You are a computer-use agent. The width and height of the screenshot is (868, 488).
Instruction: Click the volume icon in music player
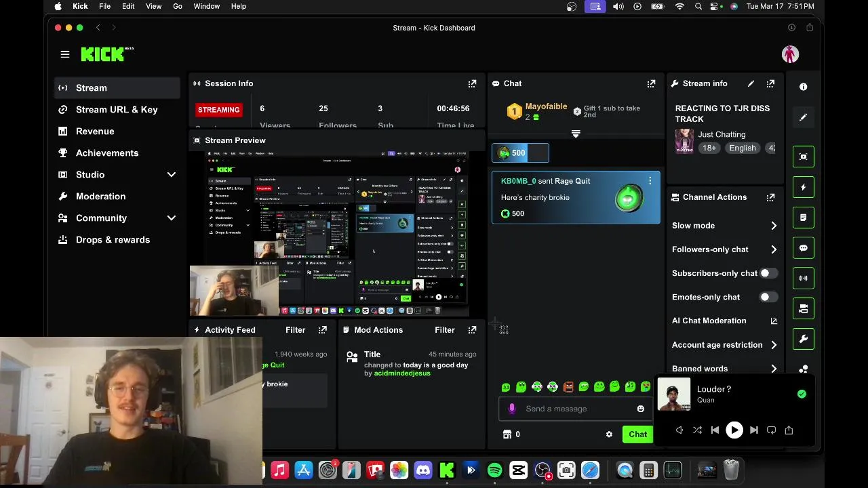679,430
